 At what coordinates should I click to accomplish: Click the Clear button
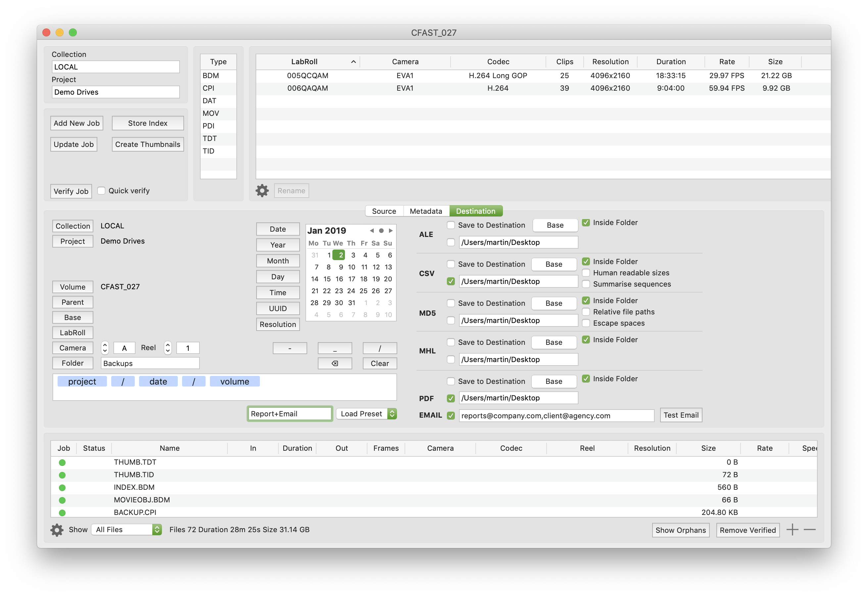(x=380, y=364)
